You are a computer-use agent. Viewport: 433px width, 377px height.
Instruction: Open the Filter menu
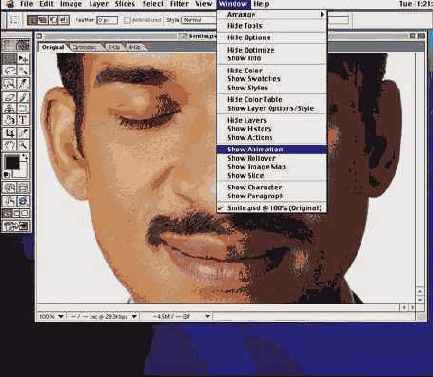click(x=179, y=4)
